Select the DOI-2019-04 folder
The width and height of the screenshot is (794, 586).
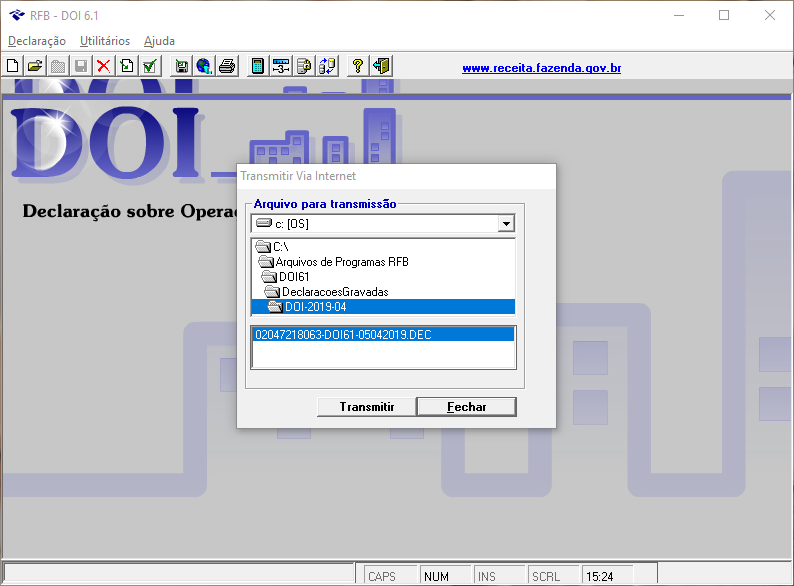383,306
